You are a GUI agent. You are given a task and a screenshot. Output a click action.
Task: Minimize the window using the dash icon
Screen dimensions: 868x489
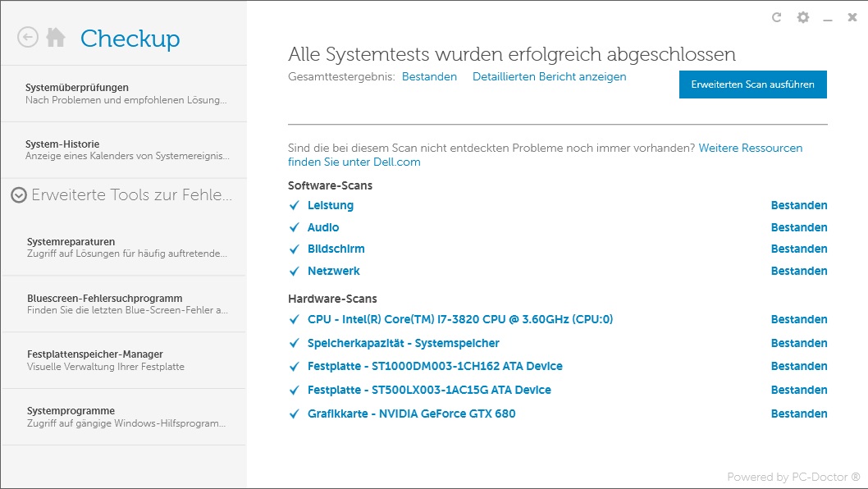(x=829, y=18)
